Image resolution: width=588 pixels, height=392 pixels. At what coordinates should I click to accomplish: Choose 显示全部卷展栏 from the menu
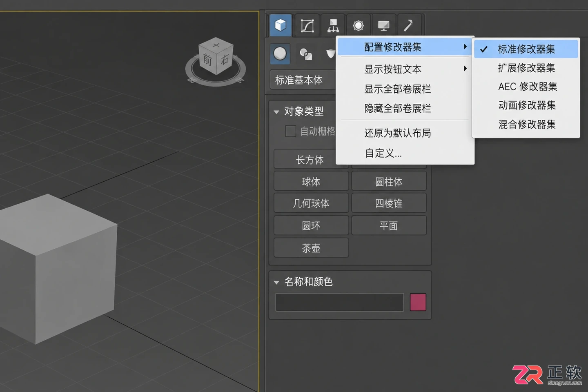(x=406, y=89)
